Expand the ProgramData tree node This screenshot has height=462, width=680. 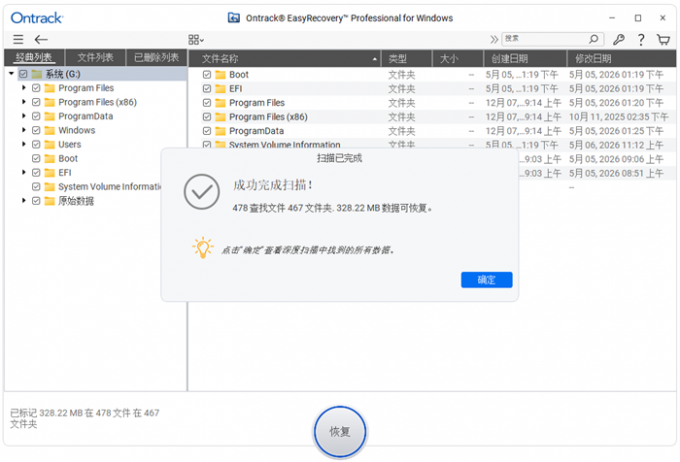click(x=24, y=116)
